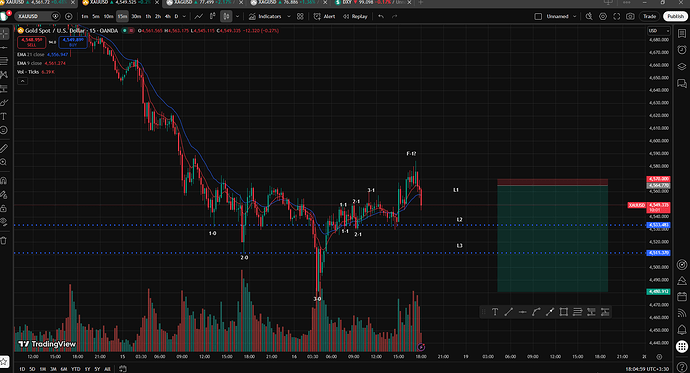Image resolution: width=690 pixels, height=373 pixels.
Task: Select the line chart type icon
Action: 199,16
